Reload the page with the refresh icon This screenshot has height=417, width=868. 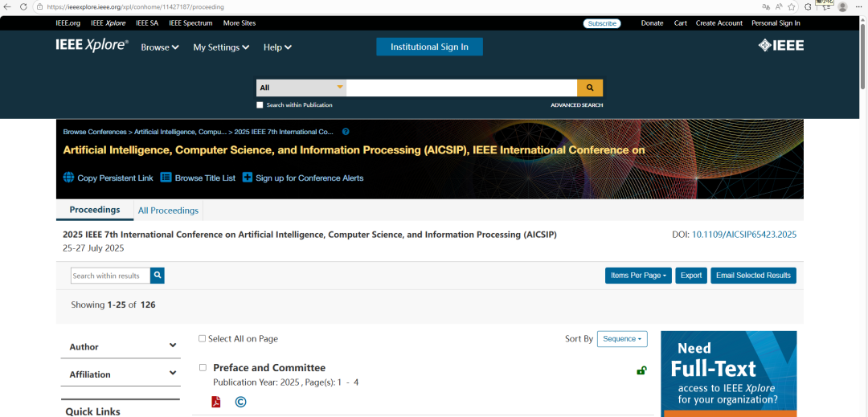coord(23,6)
